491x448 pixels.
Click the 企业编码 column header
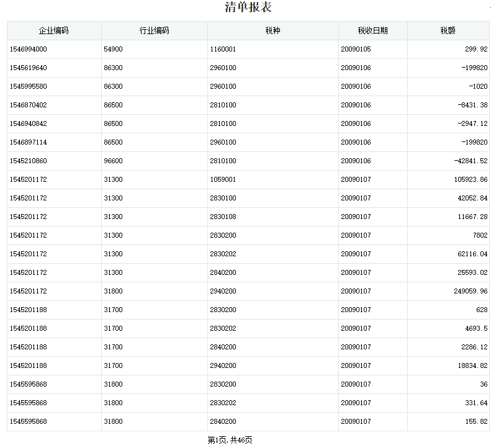pos(53,30)
